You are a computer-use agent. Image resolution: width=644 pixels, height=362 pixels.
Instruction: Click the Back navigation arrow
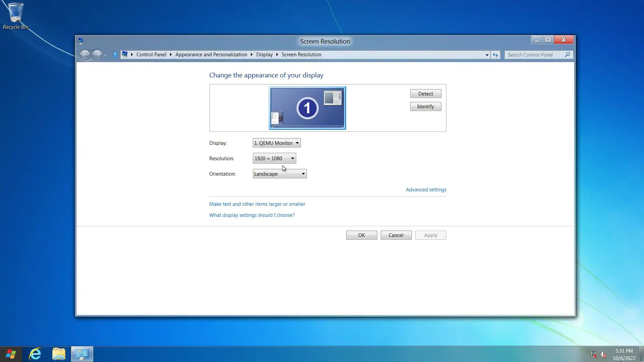coord(85,55)
